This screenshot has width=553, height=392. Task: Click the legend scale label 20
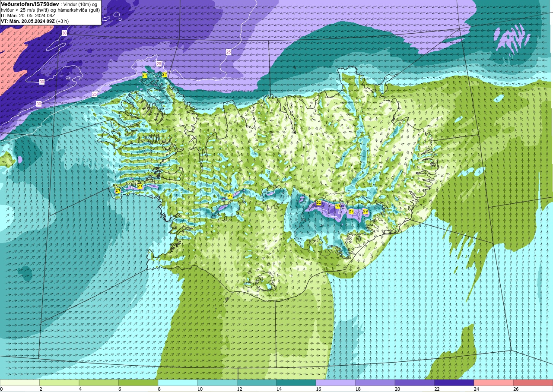pos(397,389)
